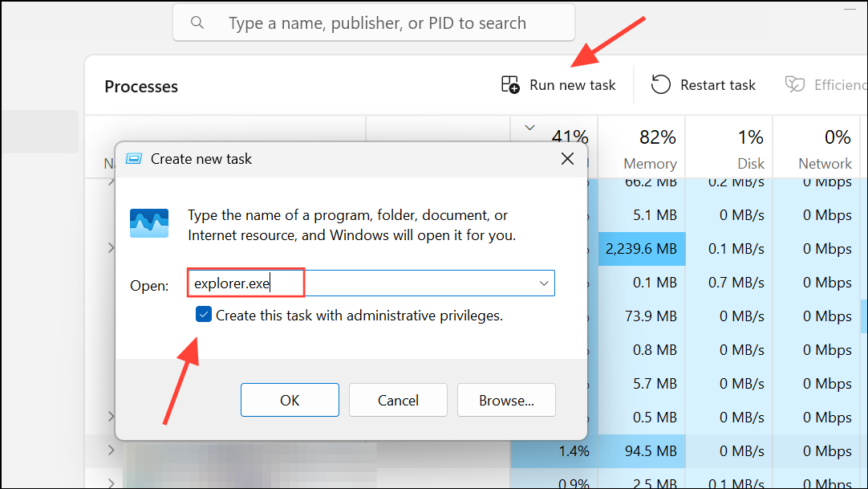Expand the Open field dropdown arrow
The width and height of the screenshot is (868, 489).
tap(544, 283)
